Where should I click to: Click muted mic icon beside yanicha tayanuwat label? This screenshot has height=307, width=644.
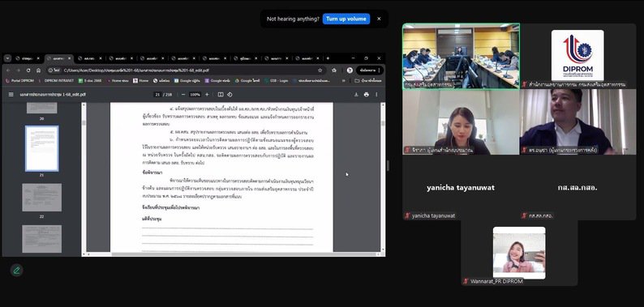point(407,216)
